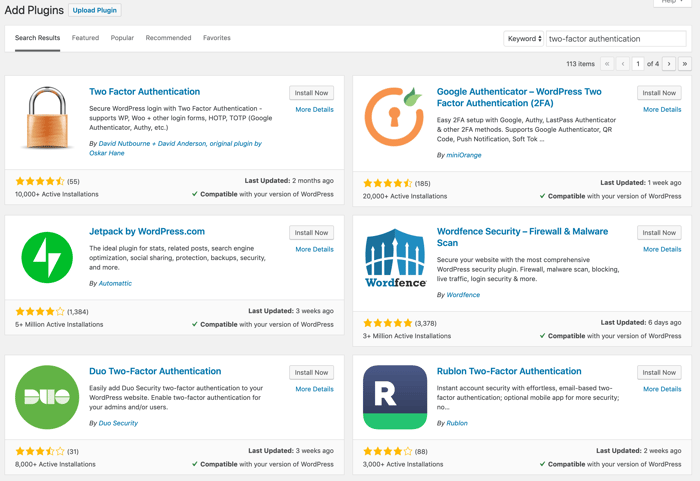
Task: Go to the next results page arrow
Action: (669, 64)
